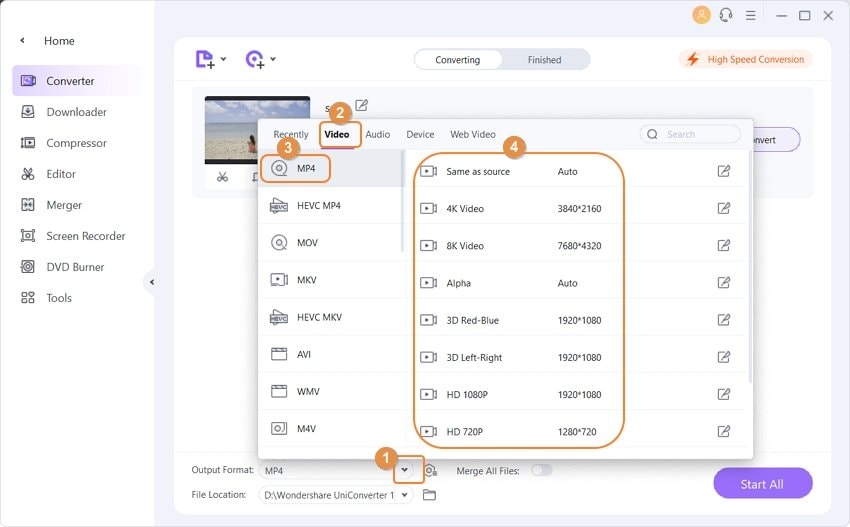This screenshot has height=527, width=850.
Task: Expand the Add Files dropdown arrow
Action: [x=223, y=59]
